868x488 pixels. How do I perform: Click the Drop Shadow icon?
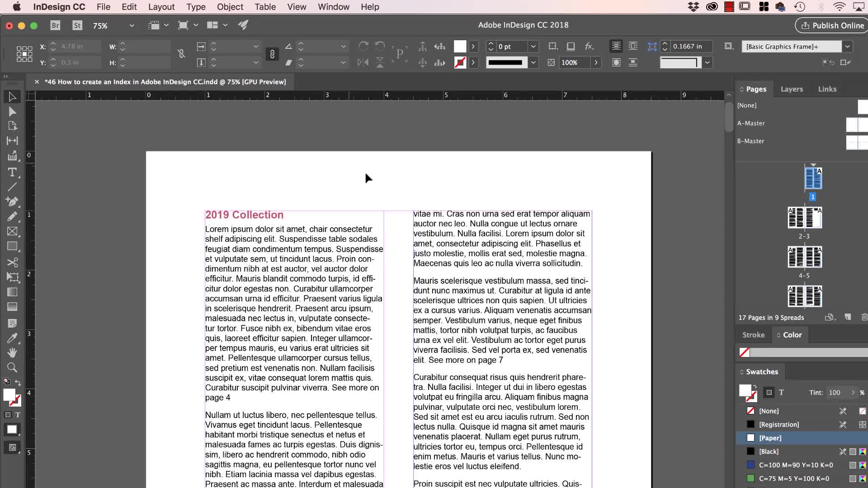click(571, 46)
